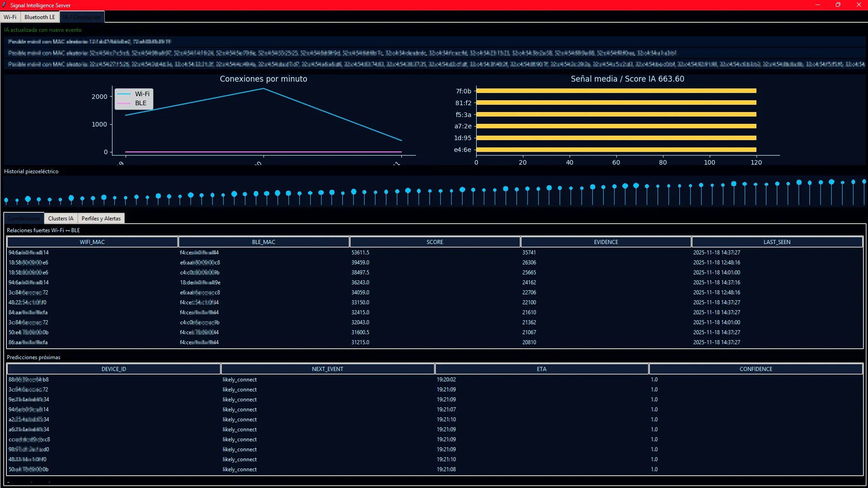This screenshot has width=868, height=488.
Task: Switch to Perfiles y Alertas tab
Action: pos(101,219)
